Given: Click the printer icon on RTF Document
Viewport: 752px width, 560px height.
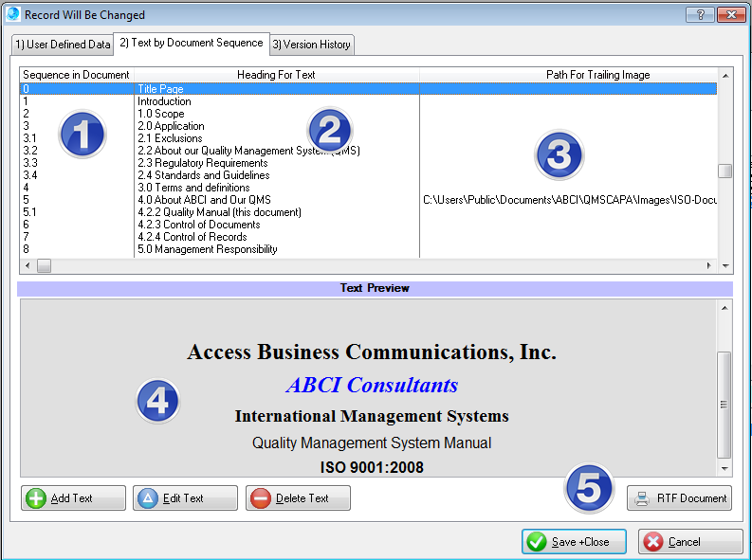Looking at the screenshot, I should click(x=642, y=498).
